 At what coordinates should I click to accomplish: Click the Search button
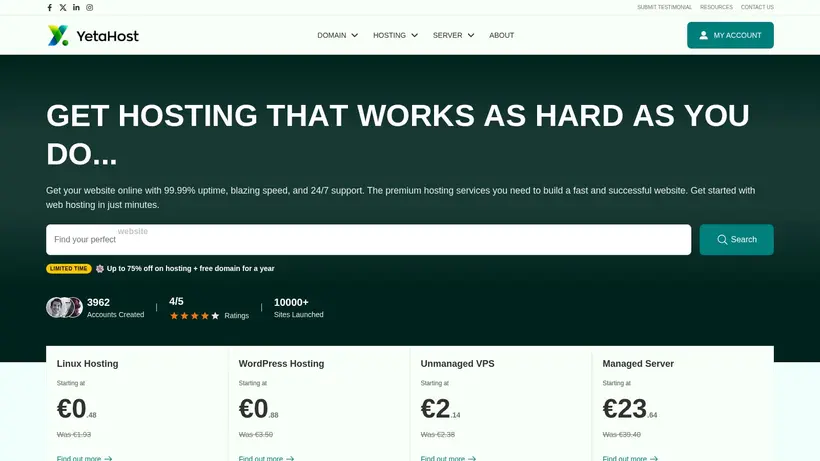736,239
